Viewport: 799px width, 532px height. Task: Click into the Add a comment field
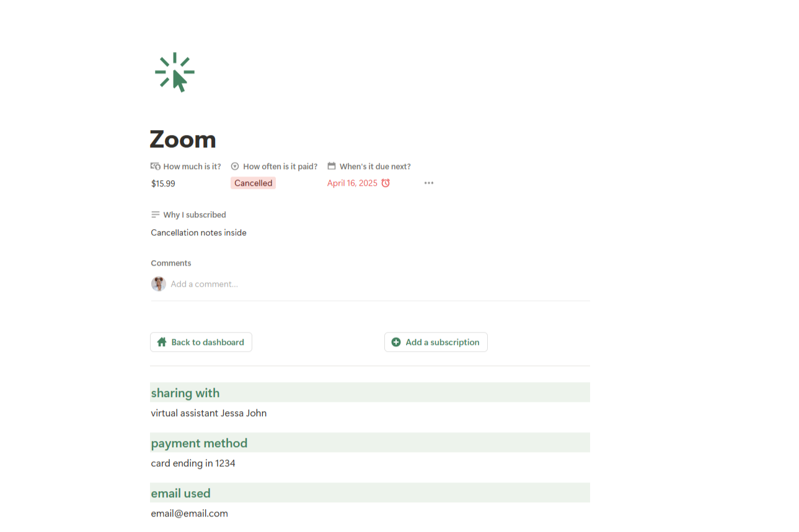[x=205, y=284]
